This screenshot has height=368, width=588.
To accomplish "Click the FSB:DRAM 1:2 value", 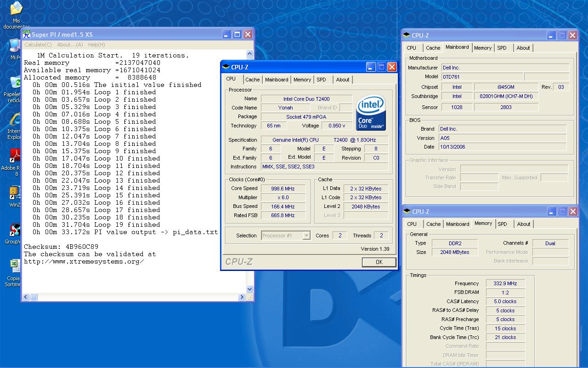I will 505,293.
